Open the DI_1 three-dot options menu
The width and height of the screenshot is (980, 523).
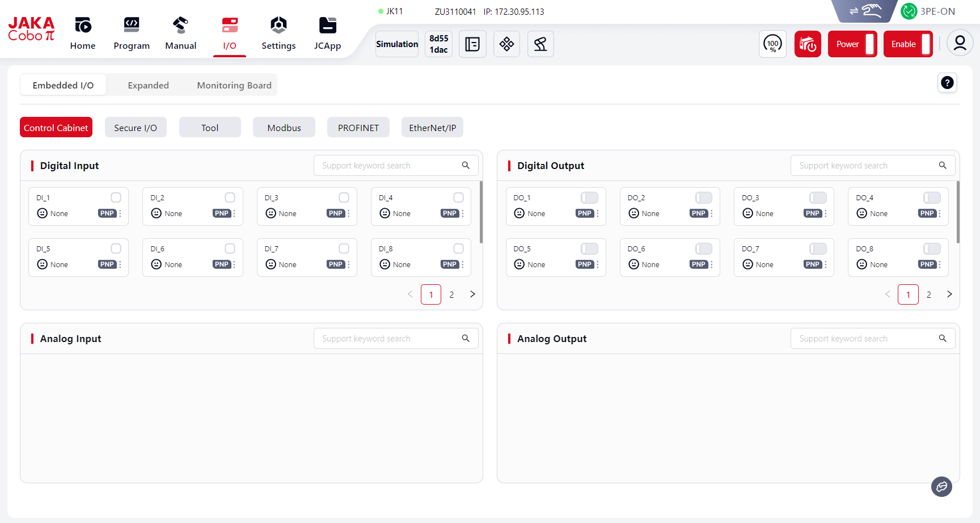pos(120,214)
